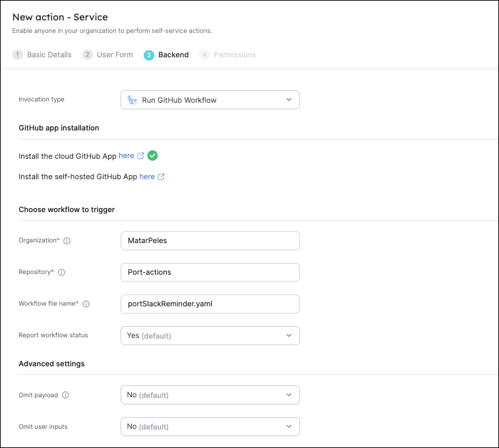Click external link icon beside cloud GitHub App
Viewport: 499px width, 448px height.
[140, 155]
